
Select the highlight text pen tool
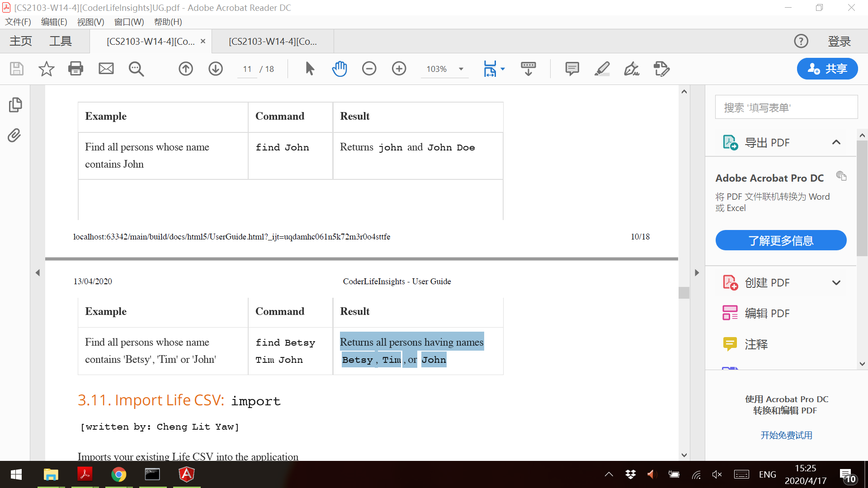coord(602,69)
